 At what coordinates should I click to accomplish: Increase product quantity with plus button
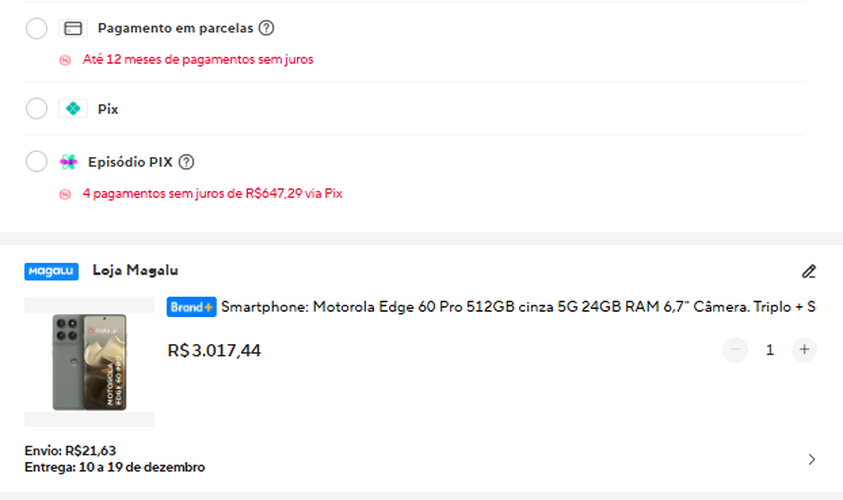[x=804, y=350]
